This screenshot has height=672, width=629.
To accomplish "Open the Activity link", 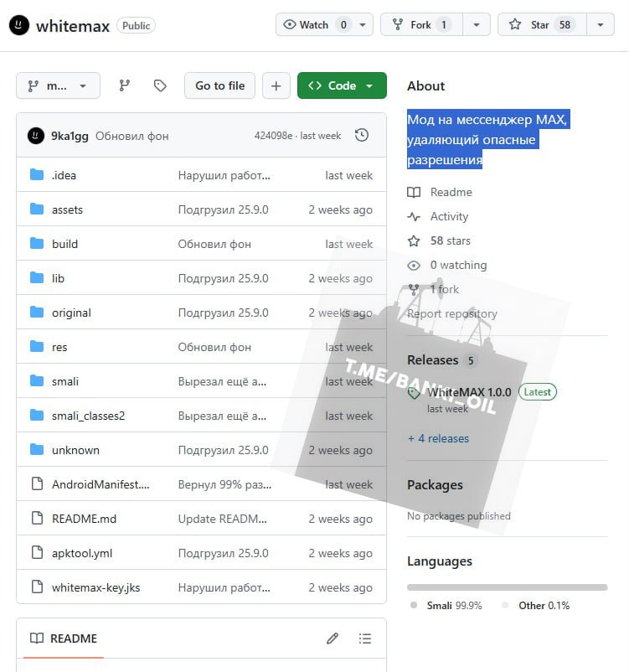I will pyautogui.click(x=449, y=216).
